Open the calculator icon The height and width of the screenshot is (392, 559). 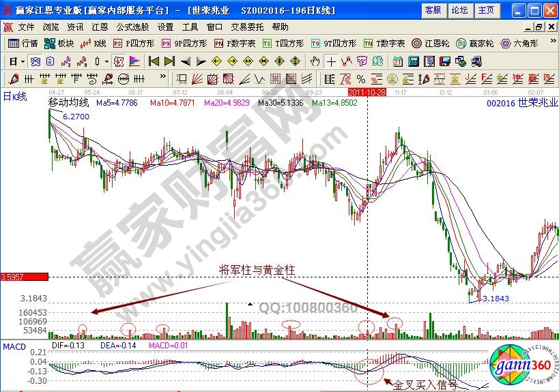(413, 61)
